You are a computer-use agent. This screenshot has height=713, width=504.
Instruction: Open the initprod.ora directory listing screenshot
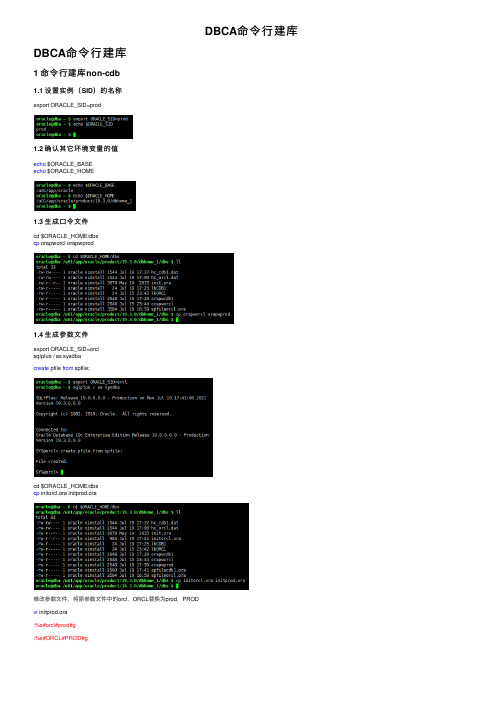click(x=141, y=547)
